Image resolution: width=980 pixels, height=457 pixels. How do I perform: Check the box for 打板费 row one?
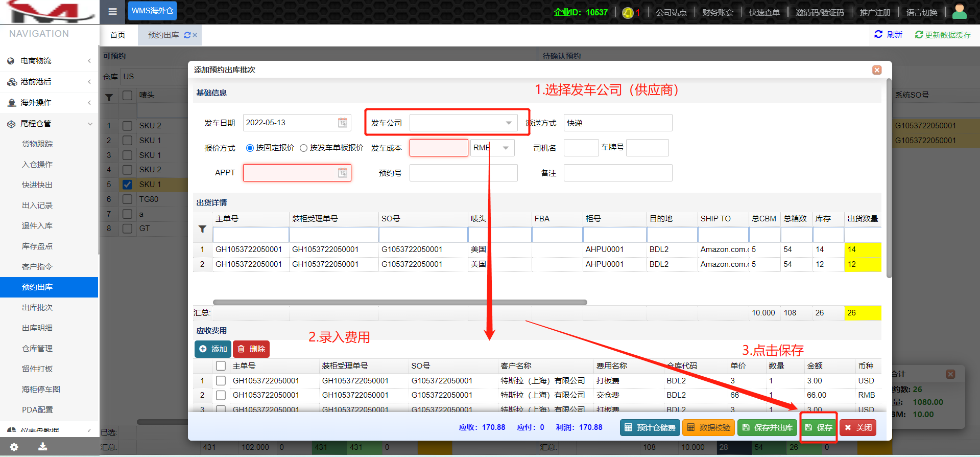(221, 381)
